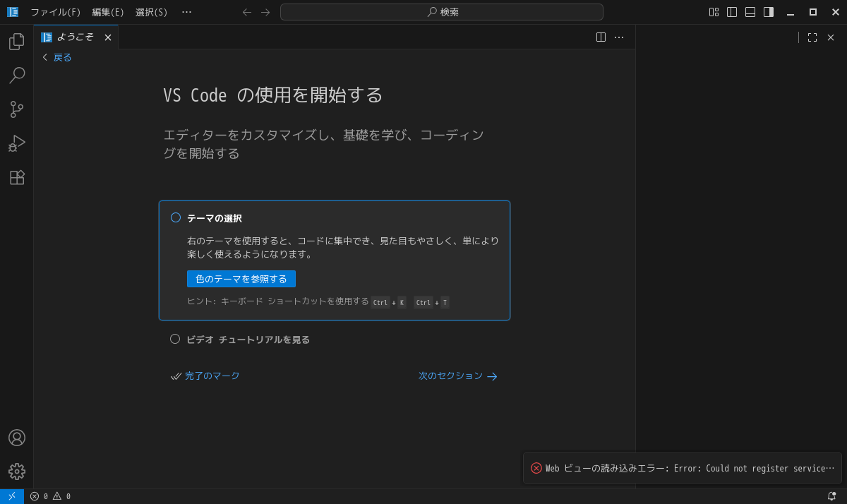Viewport: 847px width, 504px height.
Task: Close the secondary side bar panel
Action: coord(831,37)
